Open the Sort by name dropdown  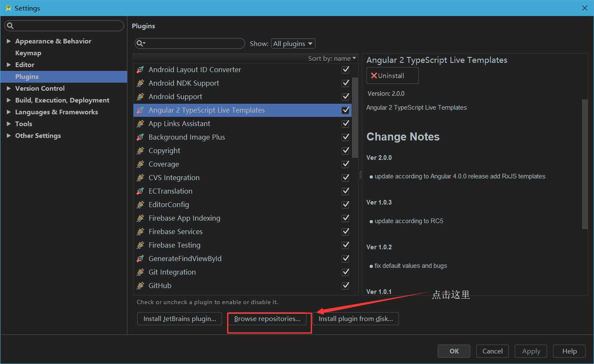(332, 58)
